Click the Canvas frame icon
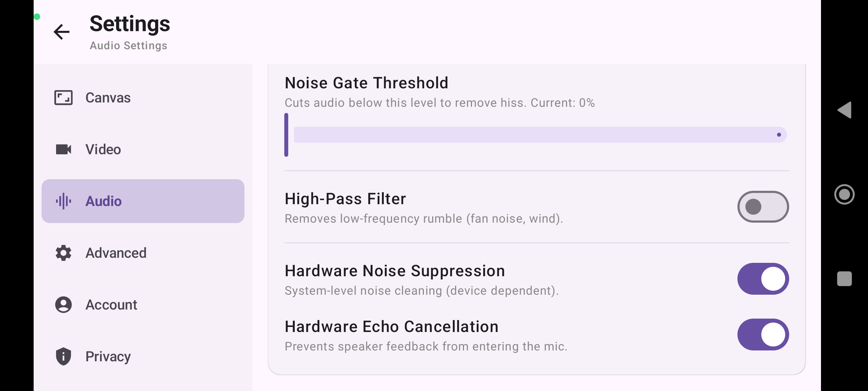Screen dimensions: 868x391 tap(63, 98)
